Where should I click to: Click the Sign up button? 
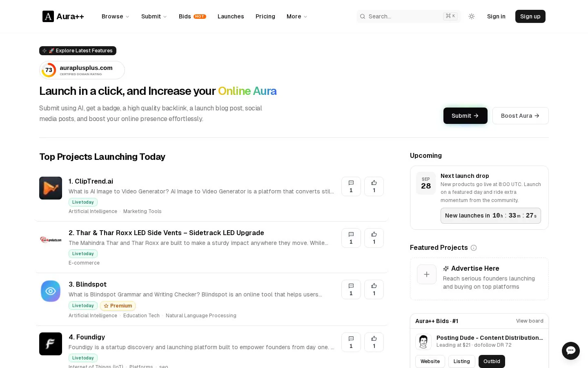pyautogui.click(x=530, y=16)
